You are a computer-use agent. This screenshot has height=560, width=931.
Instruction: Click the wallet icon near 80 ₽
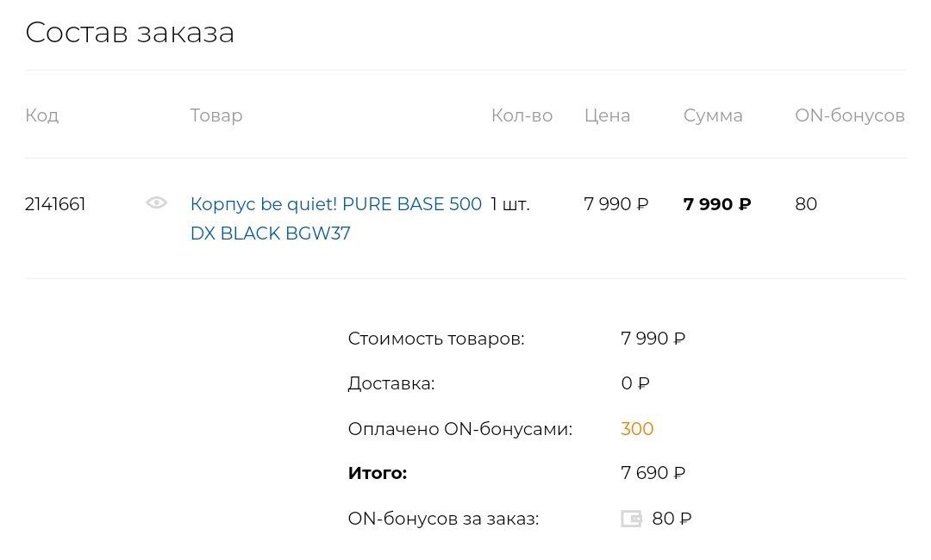632,519
